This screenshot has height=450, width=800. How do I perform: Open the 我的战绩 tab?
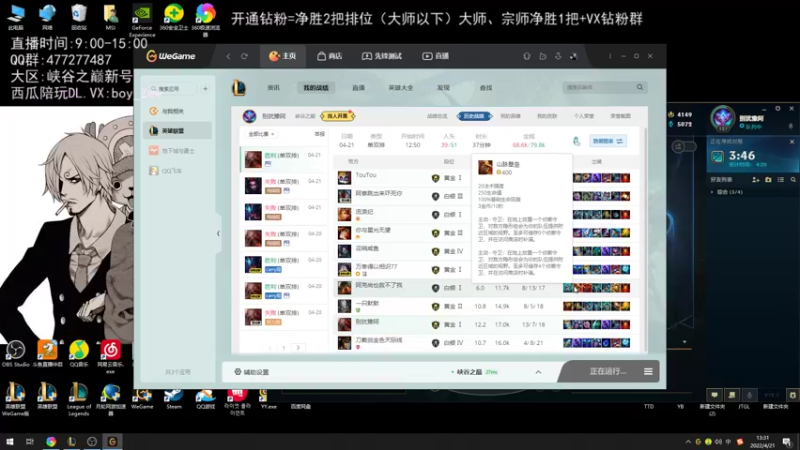tap(316, 88)
